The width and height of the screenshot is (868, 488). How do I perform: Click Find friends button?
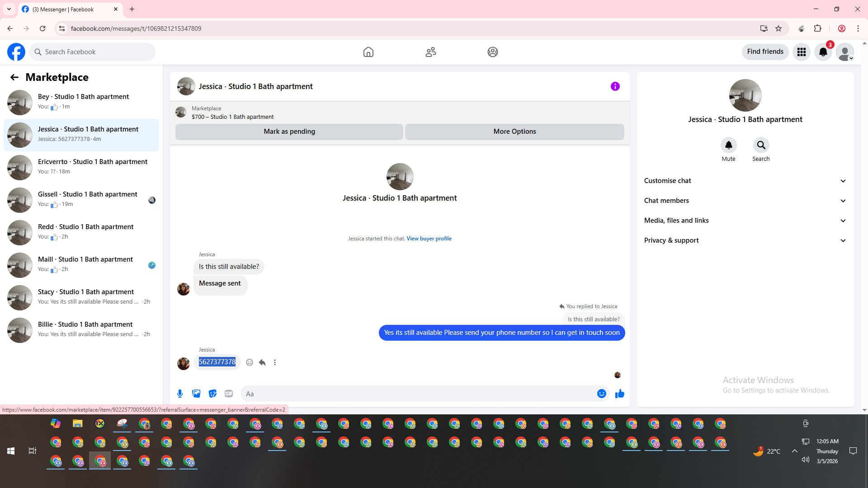pyautogui.click(x=765, y=52)
